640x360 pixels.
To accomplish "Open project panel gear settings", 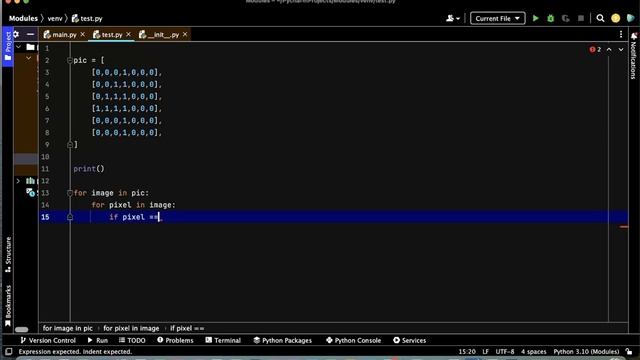I will coord(16,34).
